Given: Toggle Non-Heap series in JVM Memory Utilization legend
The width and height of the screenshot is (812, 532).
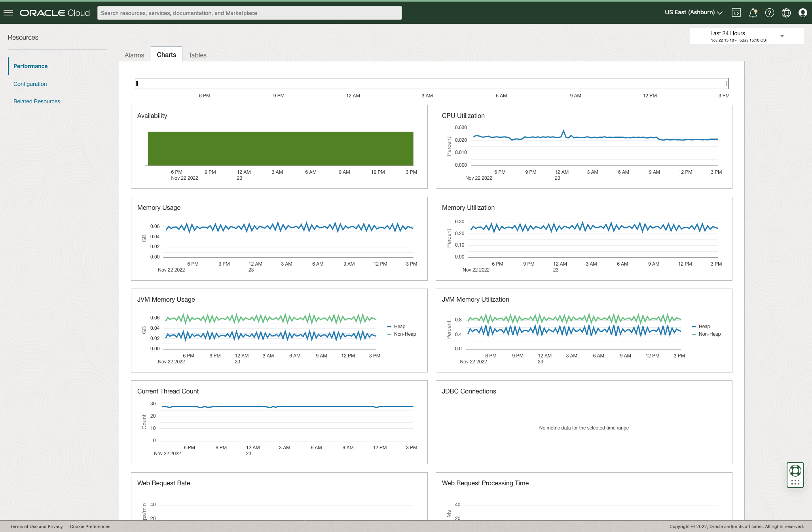Looking at the screenshot, I should [x=709, y=334].
